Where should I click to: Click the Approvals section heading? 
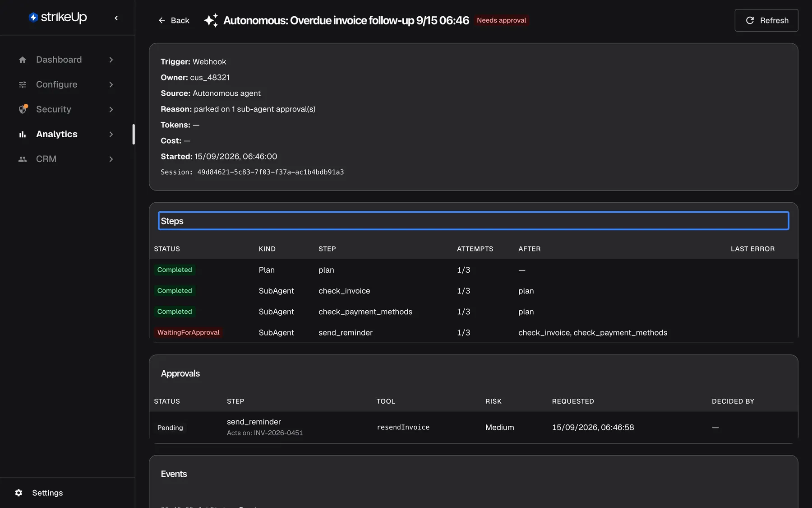[180, 373]
